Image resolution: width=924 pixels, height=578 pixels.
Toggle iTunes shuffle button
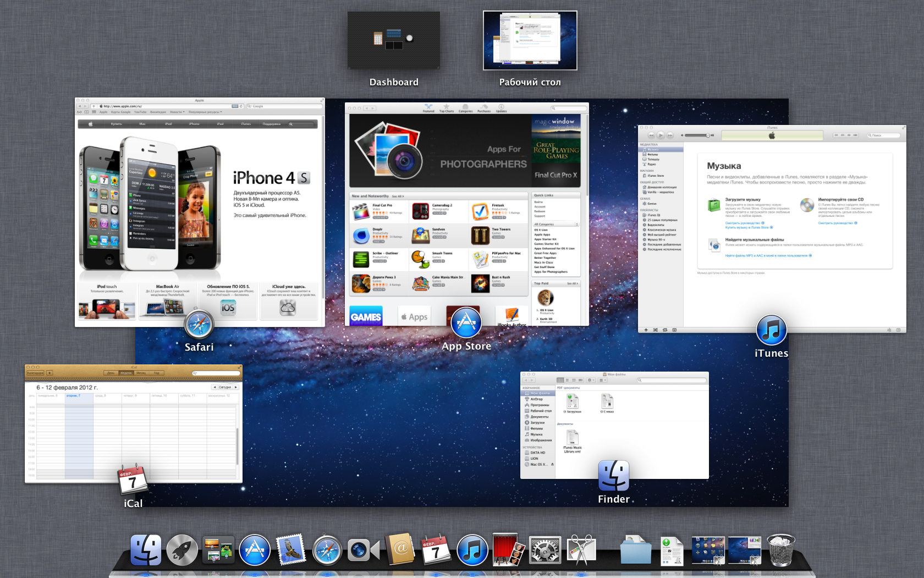point(655,330)
